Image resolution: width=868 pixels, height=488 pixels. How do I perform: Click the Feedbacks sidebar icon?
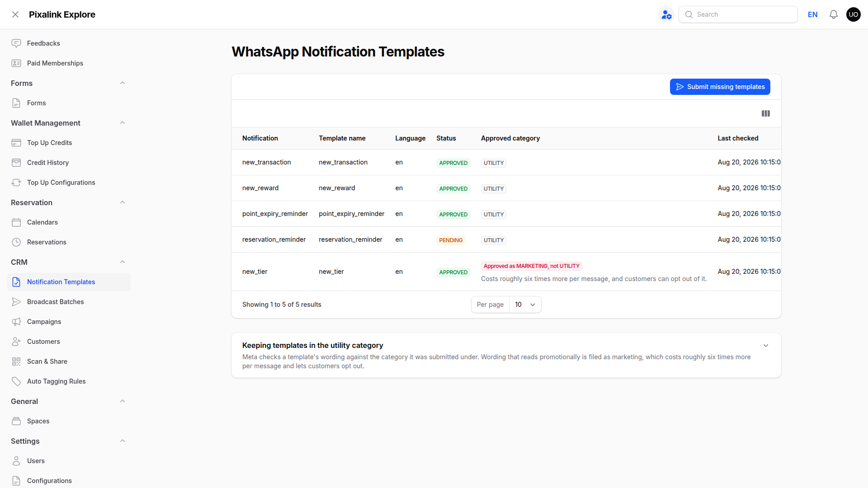click(16, 43)
